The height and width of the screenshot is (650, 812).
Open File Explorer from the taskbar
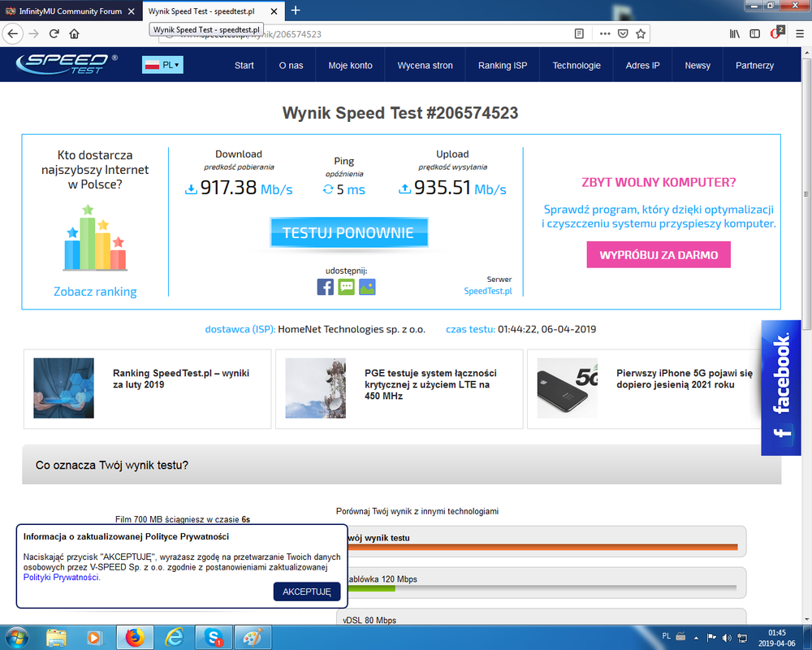pyautogui.click(x=56, y=638)
